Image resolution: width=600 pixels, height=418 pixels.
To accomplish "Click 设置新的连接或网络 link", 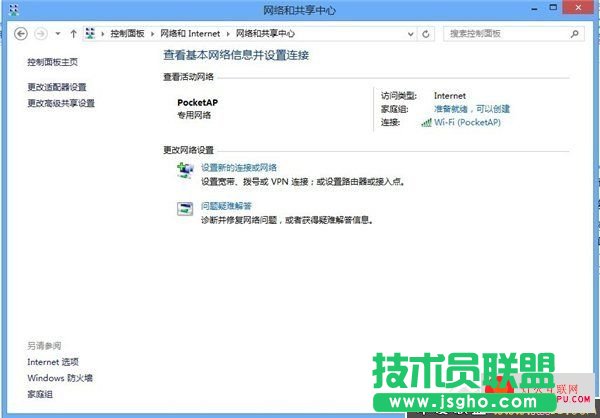I will click(x=239, y=168).
